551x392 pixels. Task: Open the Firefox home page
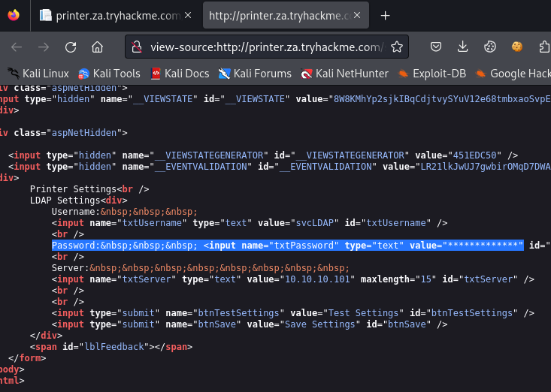click(x=97, y=47)
